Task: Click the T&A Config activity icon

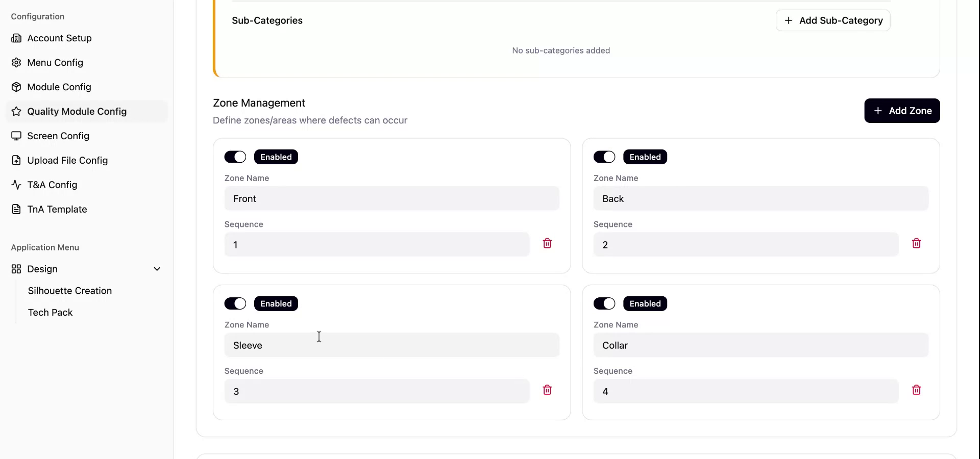Action: (x=16, y=185)
